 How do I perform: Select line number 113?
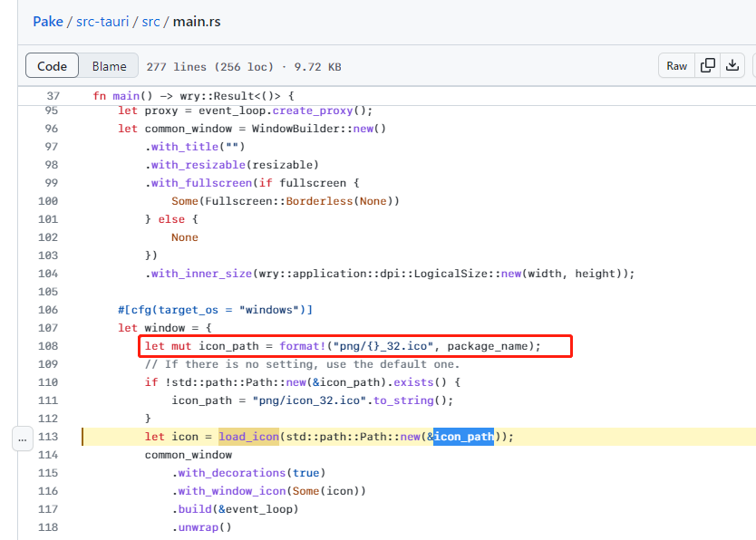pyautogui.click(x=47, y=437)
